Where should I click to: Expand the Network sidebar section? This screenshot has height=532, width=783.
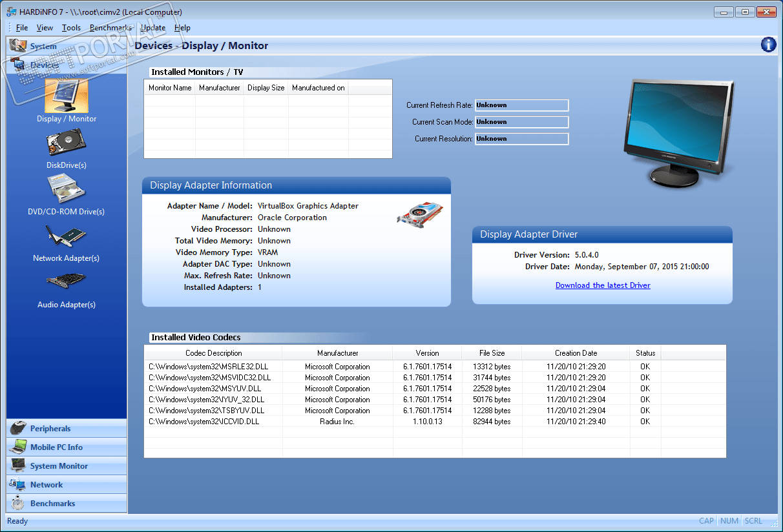67,485
